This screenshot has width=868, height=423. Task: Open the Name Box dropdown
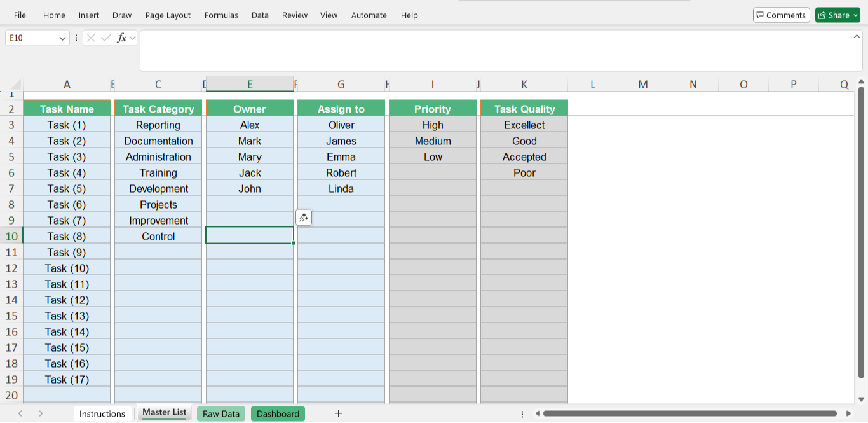point(62,38)
